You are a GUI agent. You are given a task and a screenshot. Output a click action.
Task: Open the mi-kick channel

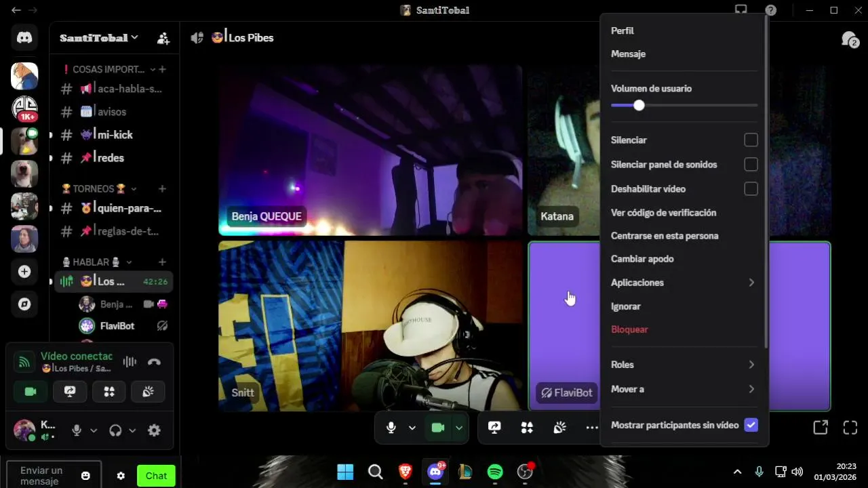click(113, 135)
